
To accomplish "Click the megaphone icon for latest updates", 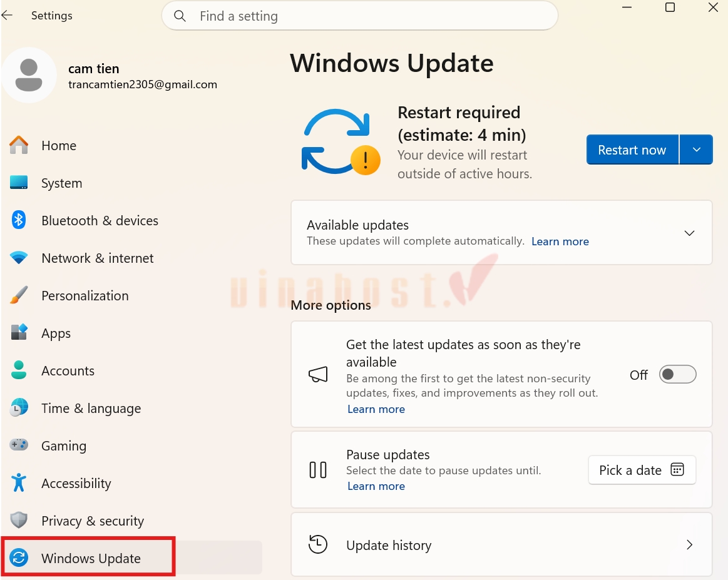I will point(318,374).
